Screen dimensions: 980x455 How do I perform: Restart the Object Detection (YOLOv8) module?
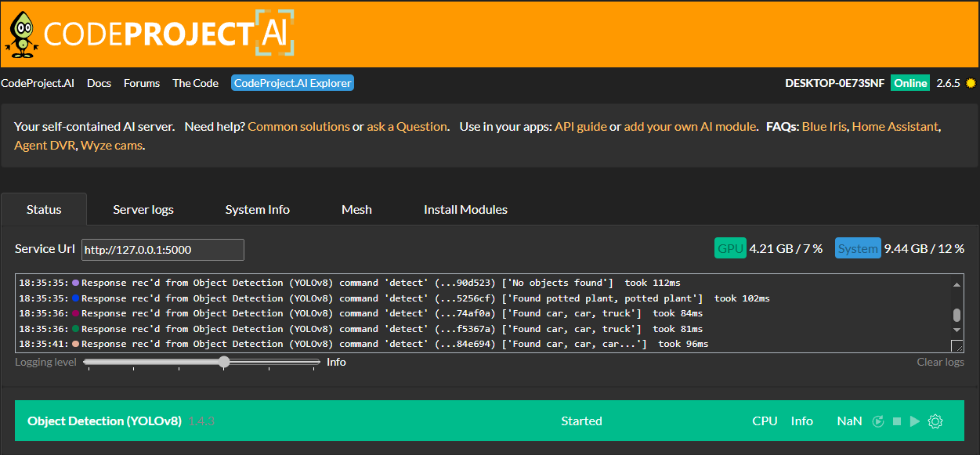click(879, 421)
